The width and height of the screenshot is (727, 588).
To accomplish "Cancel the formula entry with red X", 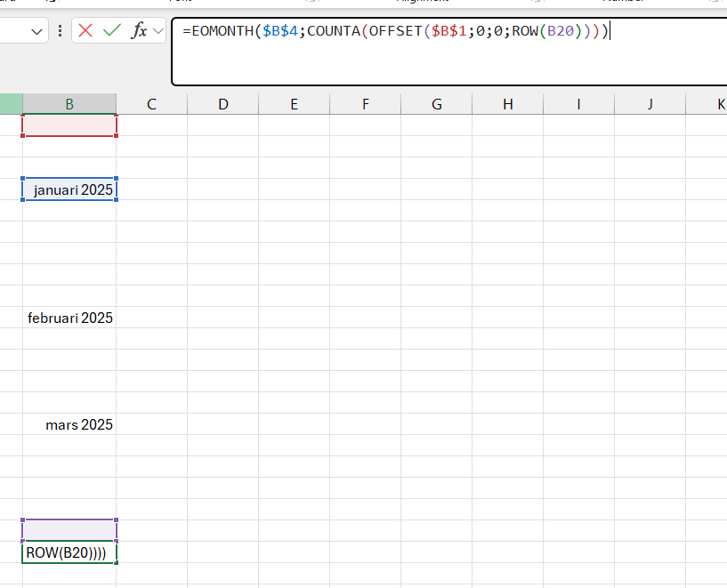I will [85, 31].
